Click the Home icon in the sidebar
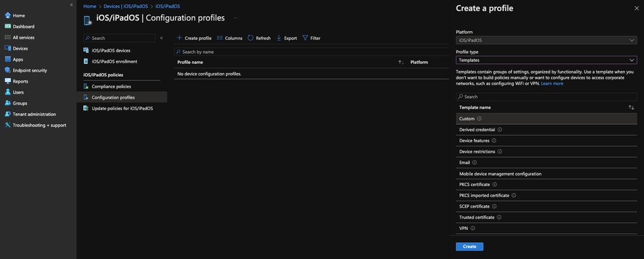 coord(7,16)
